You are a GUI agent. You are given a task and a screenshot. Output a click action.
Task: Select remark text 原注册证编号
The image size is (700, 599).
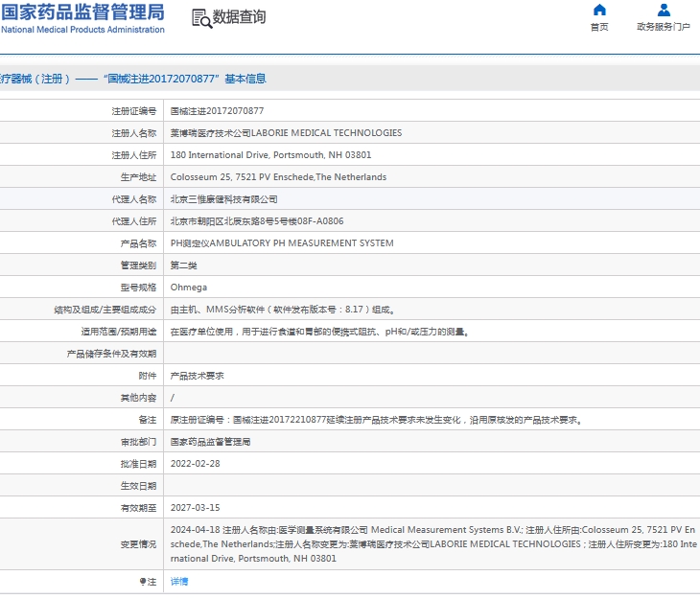click(x=376, y=420)
